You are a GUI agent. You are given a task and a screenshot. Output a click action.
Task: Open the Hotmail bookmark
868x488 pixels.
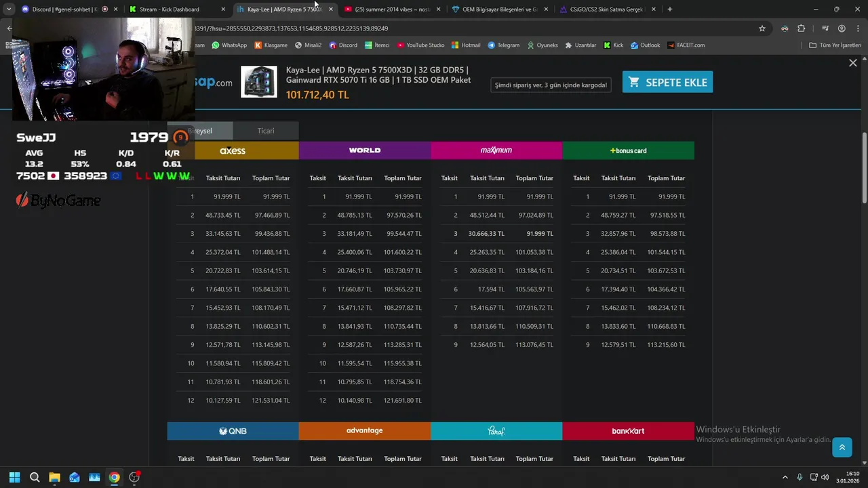tap(466, 45)
